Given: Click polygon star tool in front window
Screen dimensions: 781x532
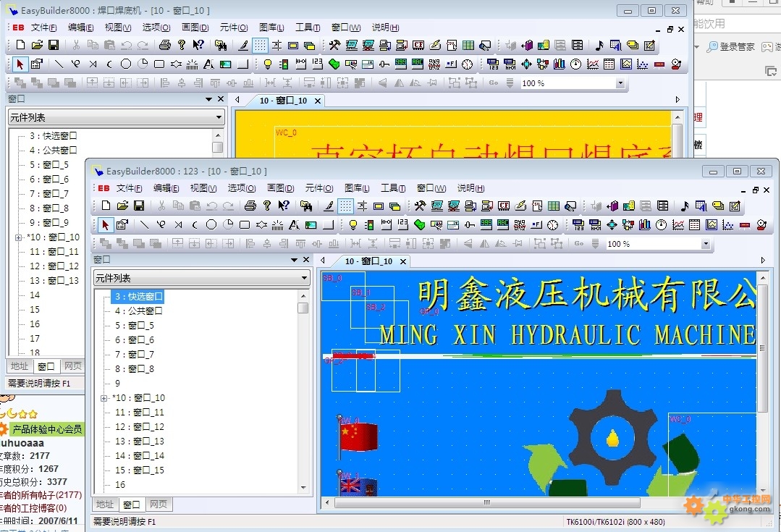Looking at the screenshot, I should (261, 224).
